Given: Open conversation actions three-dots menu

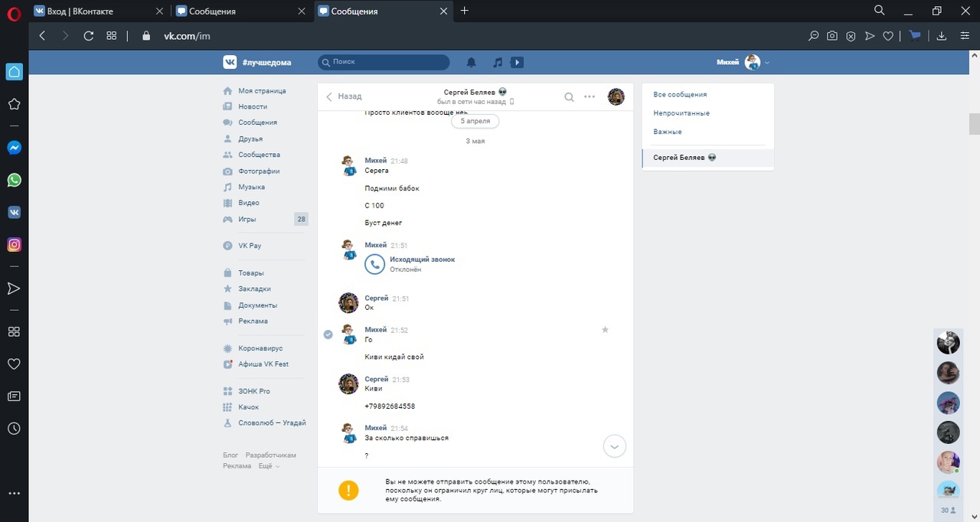Looking at the screenshot, I should 590,96.
